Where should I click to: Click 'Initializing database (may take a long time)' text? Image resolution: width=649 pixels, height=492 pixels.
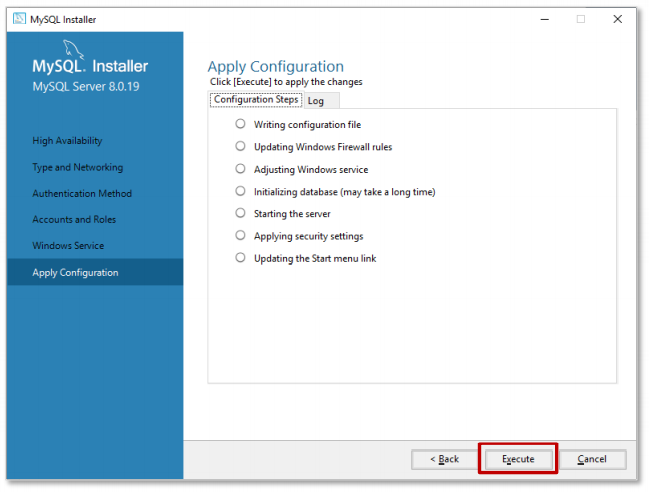(345, 192)
